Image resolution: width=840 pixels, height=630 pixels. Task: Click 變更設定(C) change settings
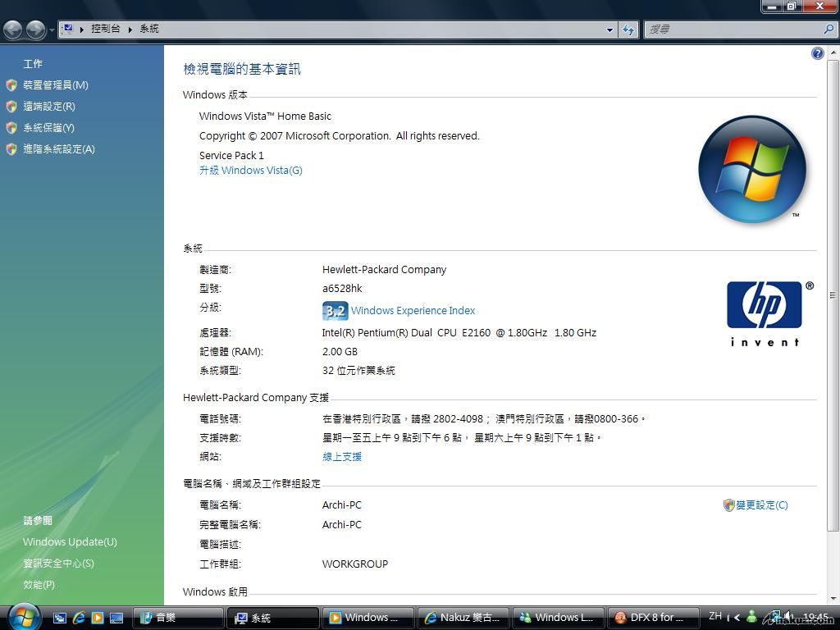(x=761, y=505)
